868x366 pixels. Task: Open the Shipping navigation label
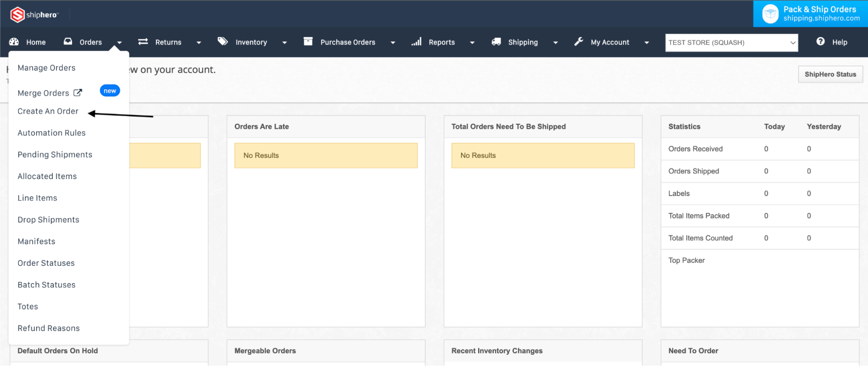coord(523,42)
